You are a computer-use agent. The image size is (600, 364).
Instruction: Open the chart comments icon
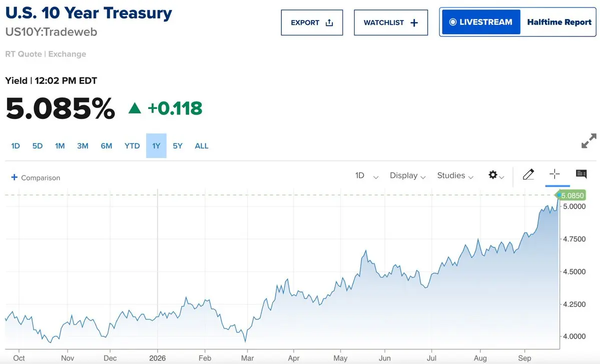coord(581,174)
